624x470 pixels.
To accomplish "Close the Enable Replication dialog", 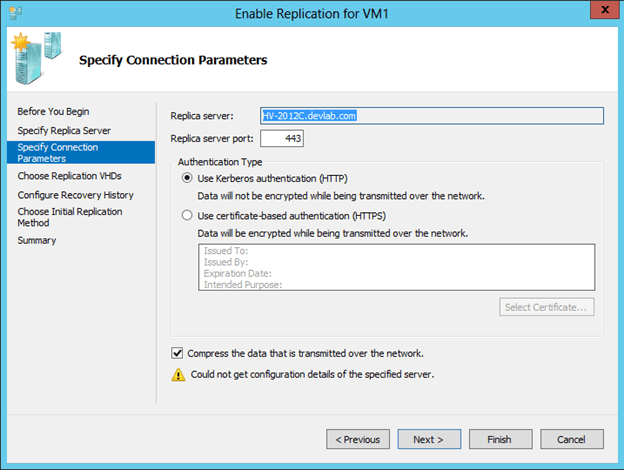I will point(604,10).
